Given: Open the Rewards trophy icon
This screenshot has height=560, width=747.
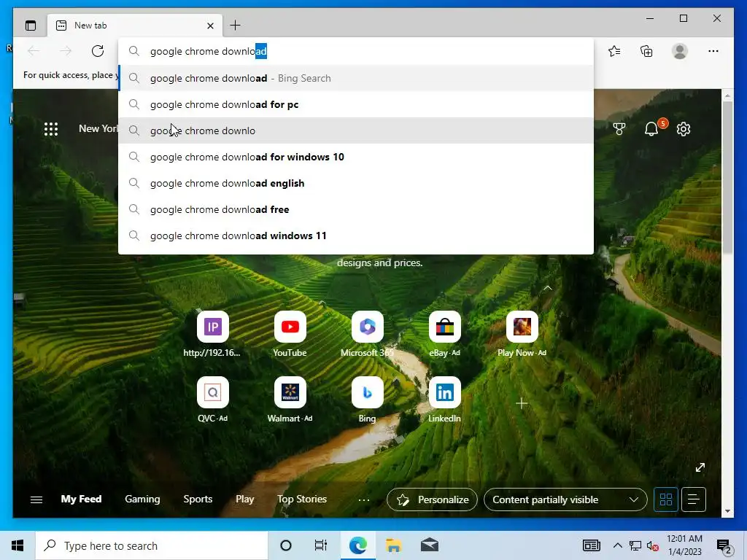Looking at the screenshot, I should pyautogui.click(x=619, y=129).
